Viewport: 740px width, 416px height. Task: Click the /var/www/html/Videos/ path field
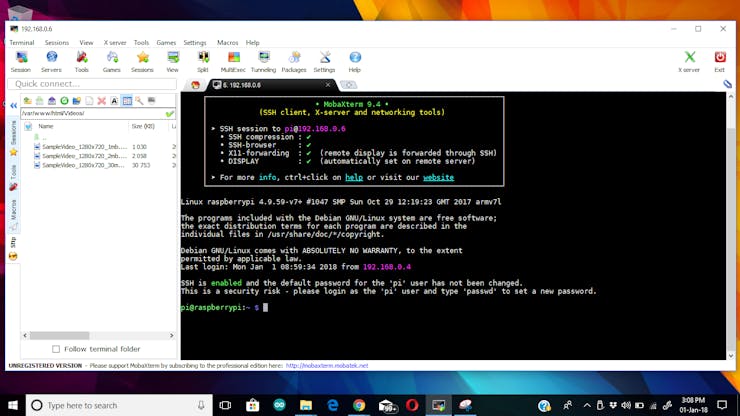(x=93, y=113)
